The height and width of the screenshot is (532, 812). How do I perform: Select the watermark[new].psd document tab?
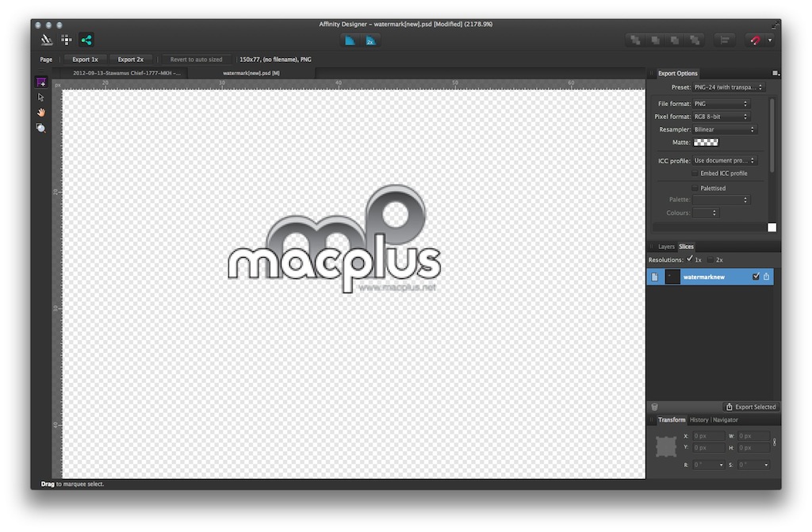(x=251, y=73)
